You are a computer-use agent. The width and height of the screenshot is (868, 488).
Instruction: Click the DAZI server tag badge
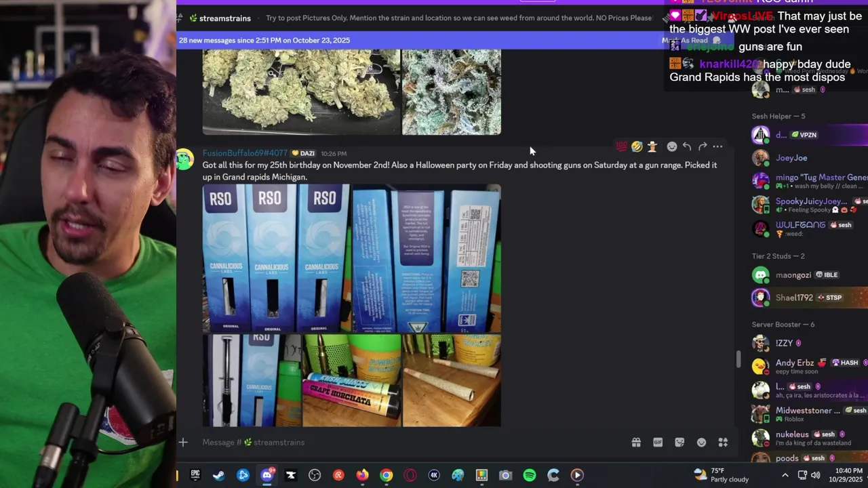click(304, 153)
